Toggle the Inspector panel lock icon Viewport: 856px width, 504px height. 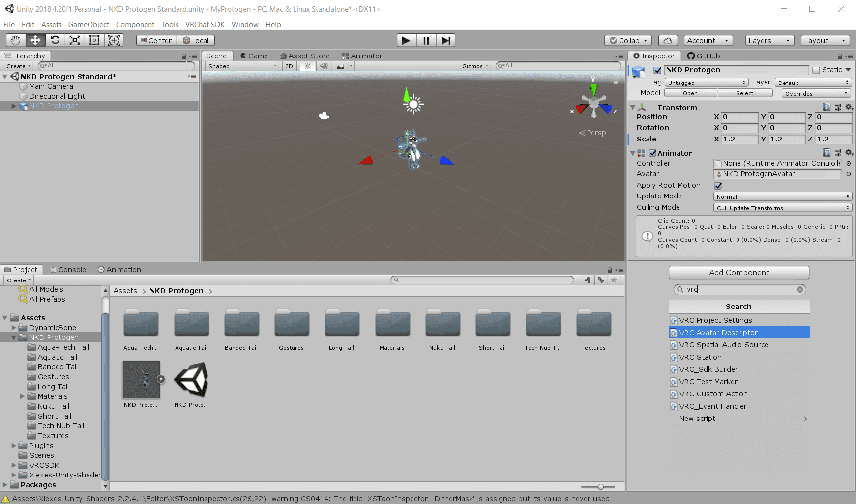coord(840,56)
